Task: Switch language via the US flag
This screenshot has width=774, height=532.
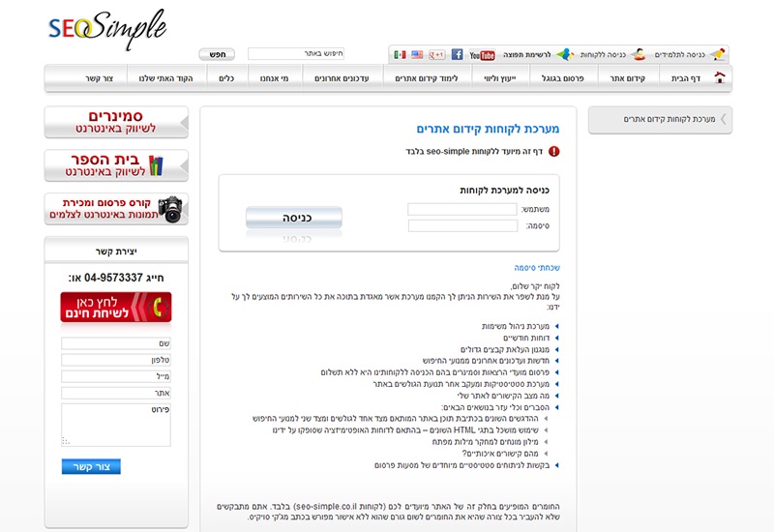Action: coord(417,55)
